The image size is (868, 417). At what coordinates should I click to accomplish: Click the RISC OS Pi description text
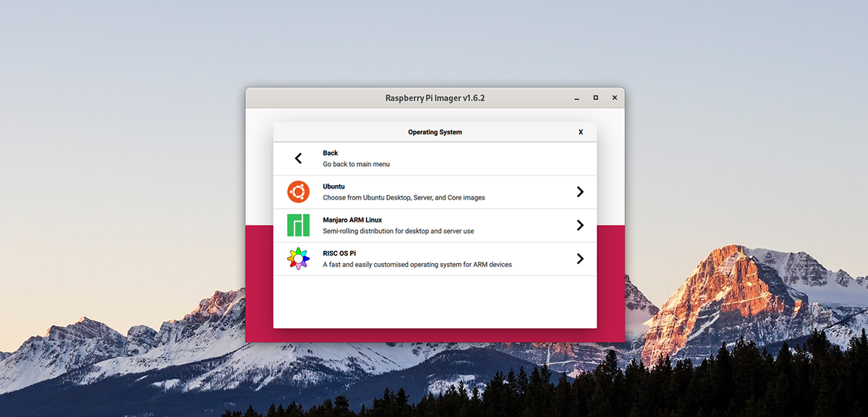[x=416, y=265]
